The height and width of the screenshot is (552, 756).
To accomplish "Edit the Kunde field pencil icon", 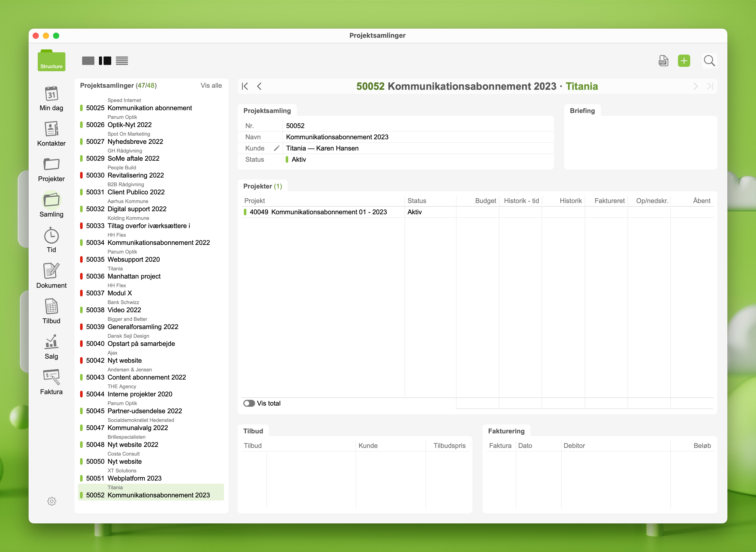I will 276,148.
